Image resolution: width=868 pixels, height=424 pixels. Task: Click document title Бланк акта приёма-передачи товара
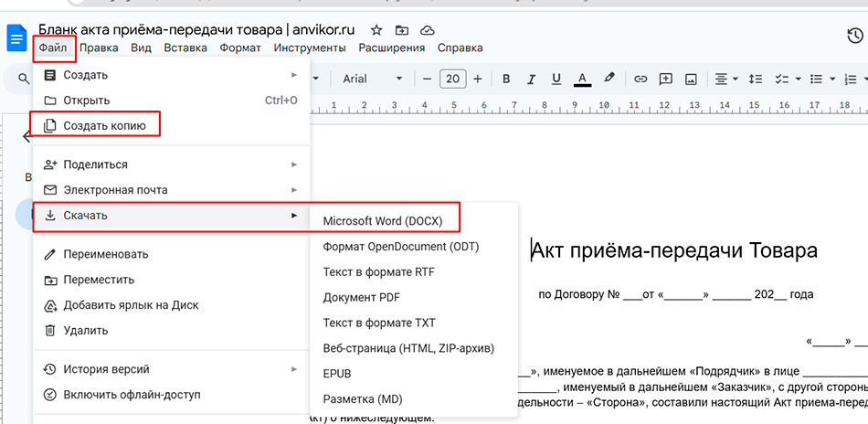pyautogui.click(x=196, y=30)
